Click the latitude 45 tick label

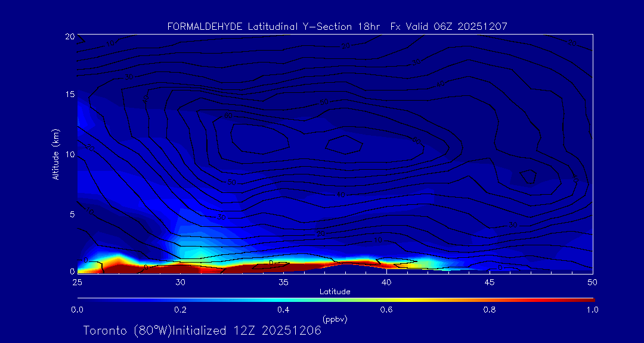tap(490, 282)
